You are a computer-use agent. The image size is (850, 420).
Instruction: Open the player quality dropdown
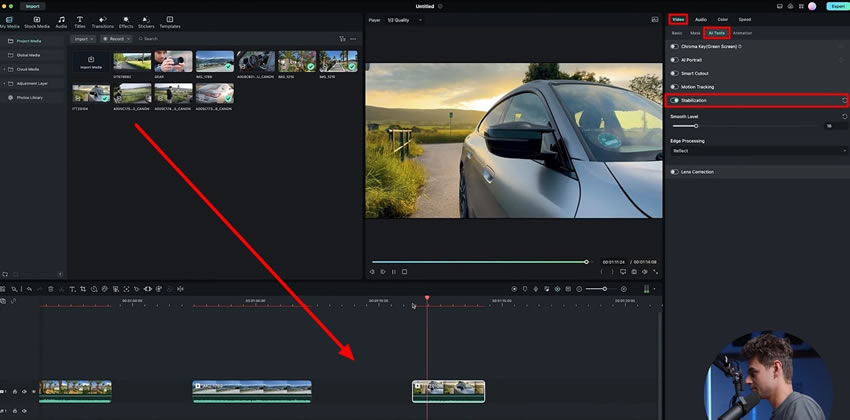404,20
